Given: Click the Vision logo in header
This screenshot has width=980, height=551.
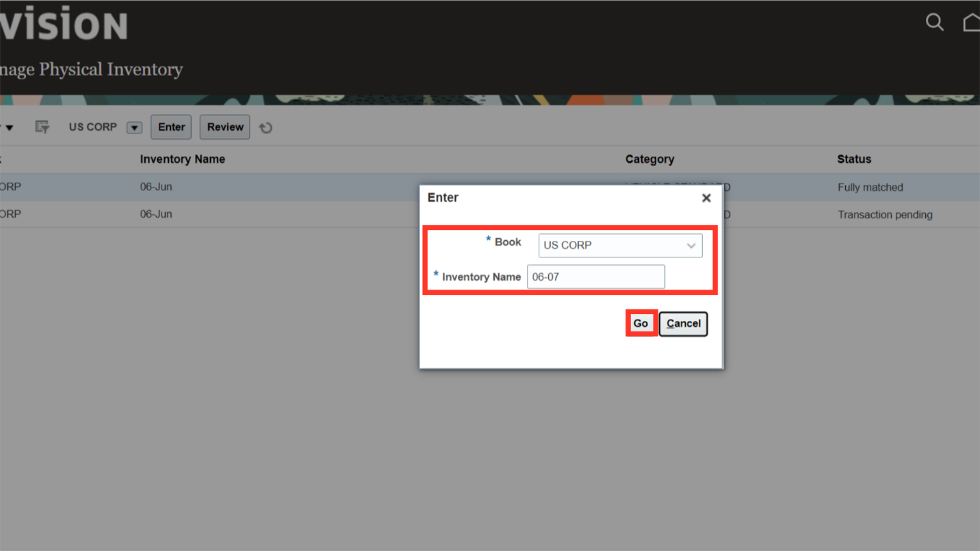Looking at the screenshot, I should (64, 25).
